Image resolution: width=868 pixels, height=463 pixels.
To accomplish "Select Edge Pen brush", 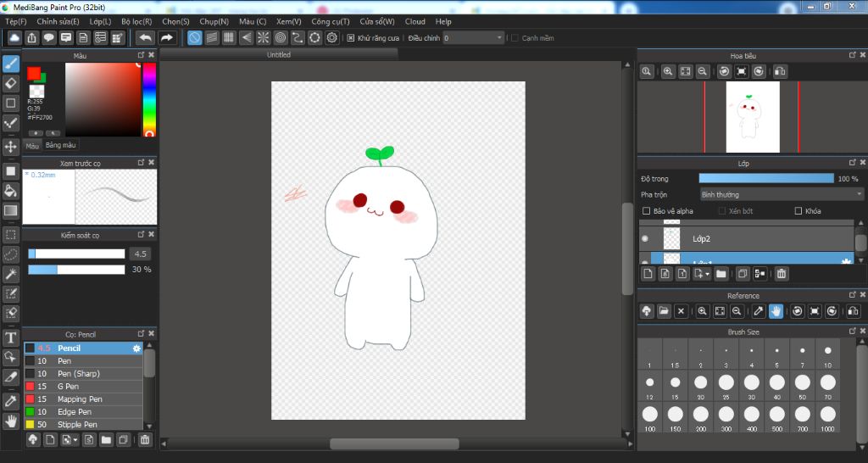I will 83,412.
